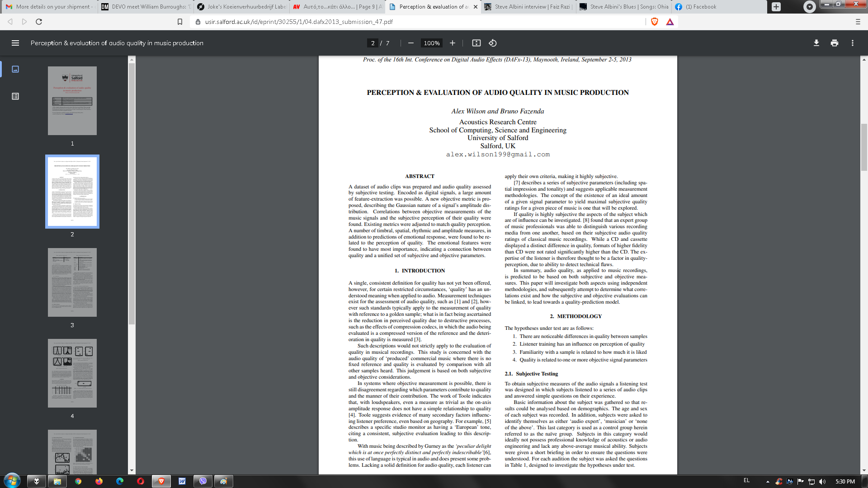Click the zoom out minus button
868x488 pixels.
[410, 43]
